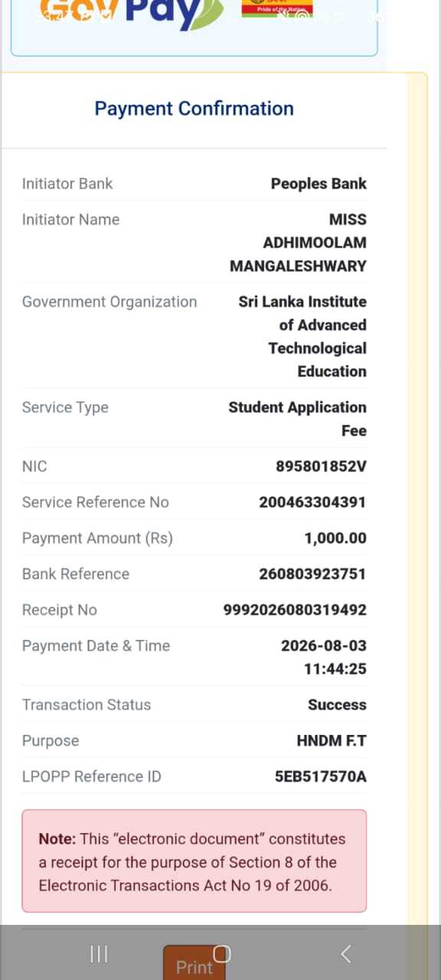
Task: Go back with the Android back arrow
Action: (345, 953)
